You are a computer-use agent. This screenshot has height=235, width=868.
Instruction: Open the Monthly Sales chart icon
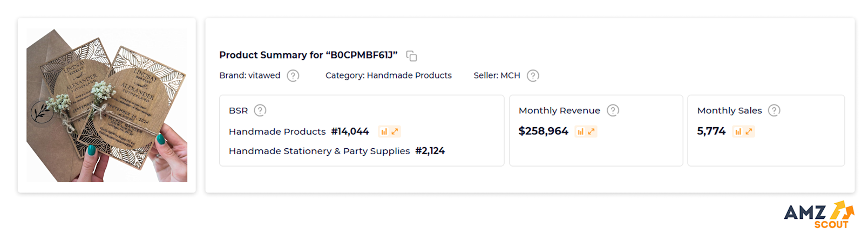point(738,132)
